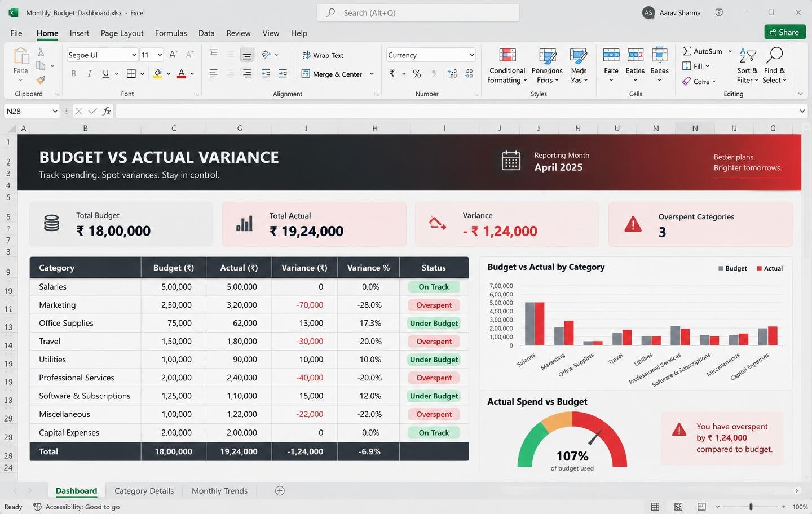The image size is (812, 514).
Task: Select Normal view icon in status bar
Action: point(655,507)
